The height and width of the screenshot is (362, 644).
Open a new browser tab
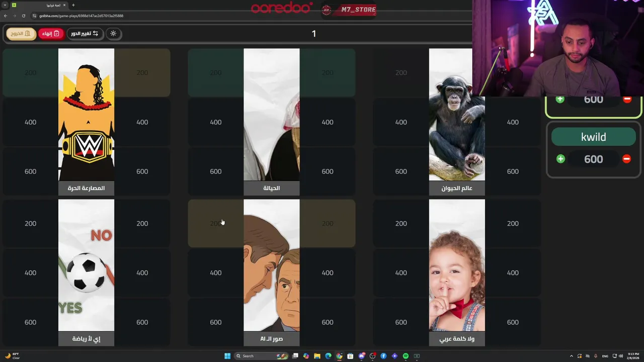click(x=73, y=5)
